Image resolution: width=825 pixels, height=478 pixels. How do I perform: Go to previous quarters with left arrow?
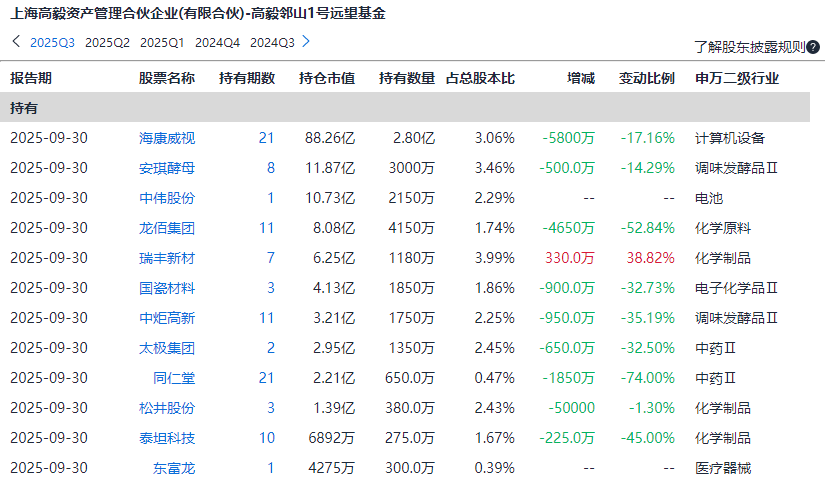pos(16,41)
